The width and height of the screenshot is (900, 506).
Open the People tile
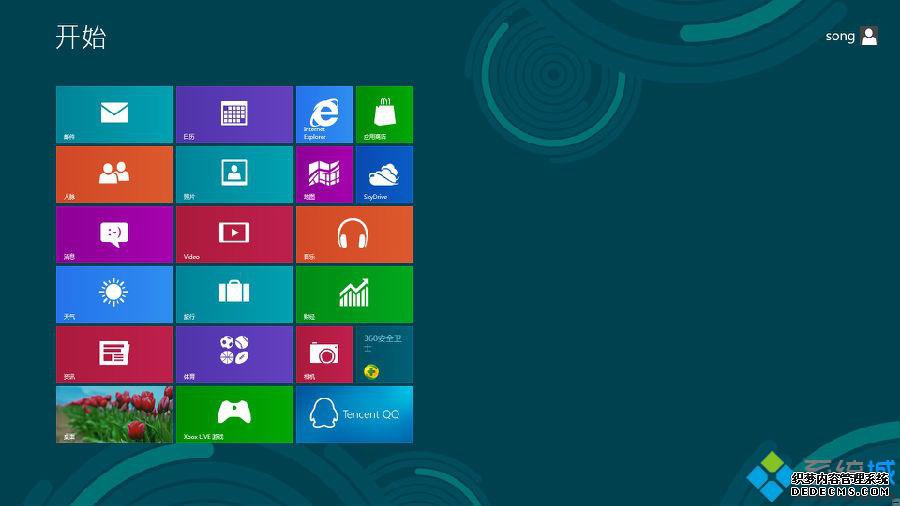(x=114, y=174)
